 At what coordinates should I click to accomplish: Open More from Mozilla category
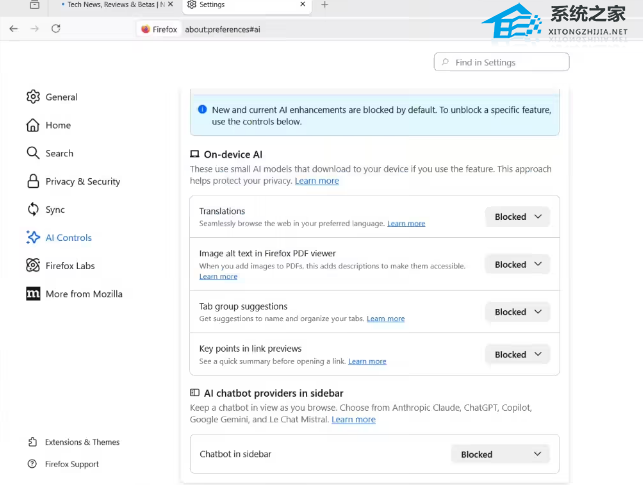[x=84, y=294]
